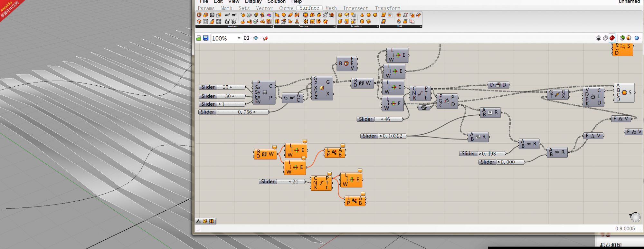Toggle Only draw preview for selected objects
The width and height of the screenshot is (644, 249).
pos(622,38)
